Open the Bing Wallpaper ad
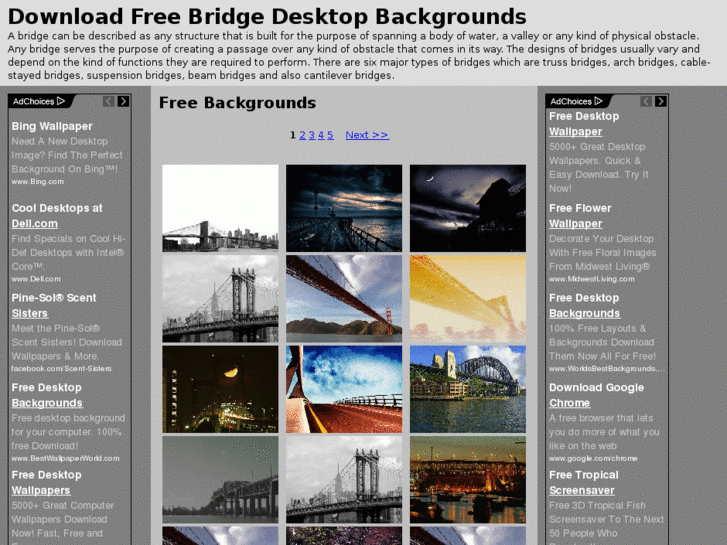 pyautogui.click(x=52, y=126)
